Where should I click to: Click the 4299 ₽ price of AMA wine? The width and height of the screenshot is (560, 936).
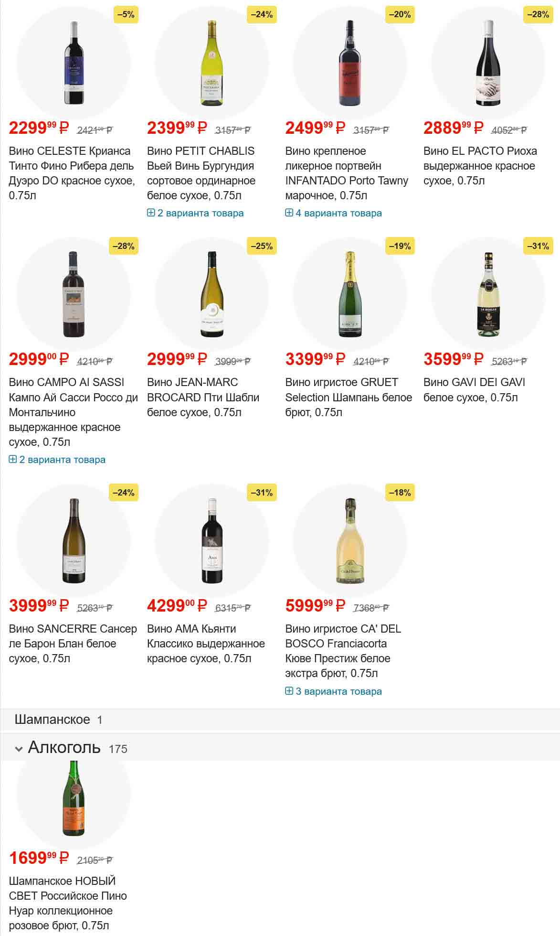(x=177, y=606)
